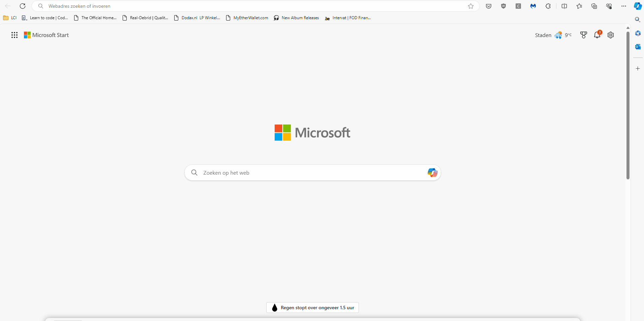Open the Bitwarden shield extension
Screen dimensions: 644x321
[x=503, y=6]
